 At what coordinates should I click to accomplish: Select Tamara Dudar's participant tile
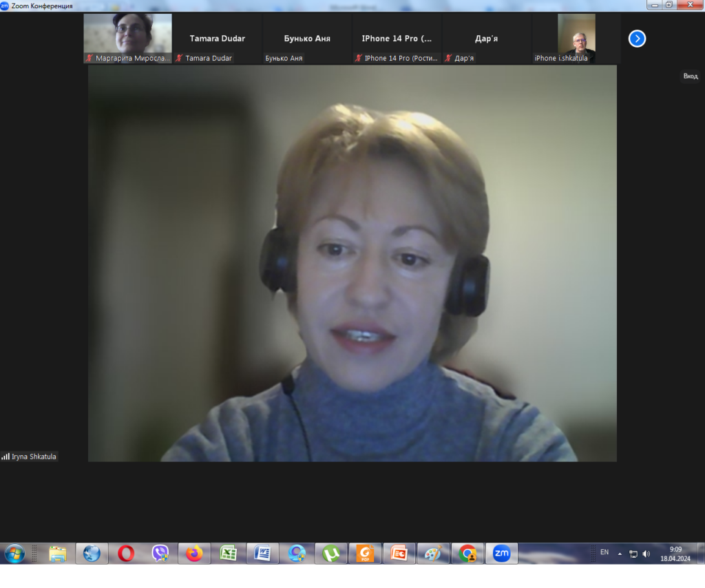point(217,39)
